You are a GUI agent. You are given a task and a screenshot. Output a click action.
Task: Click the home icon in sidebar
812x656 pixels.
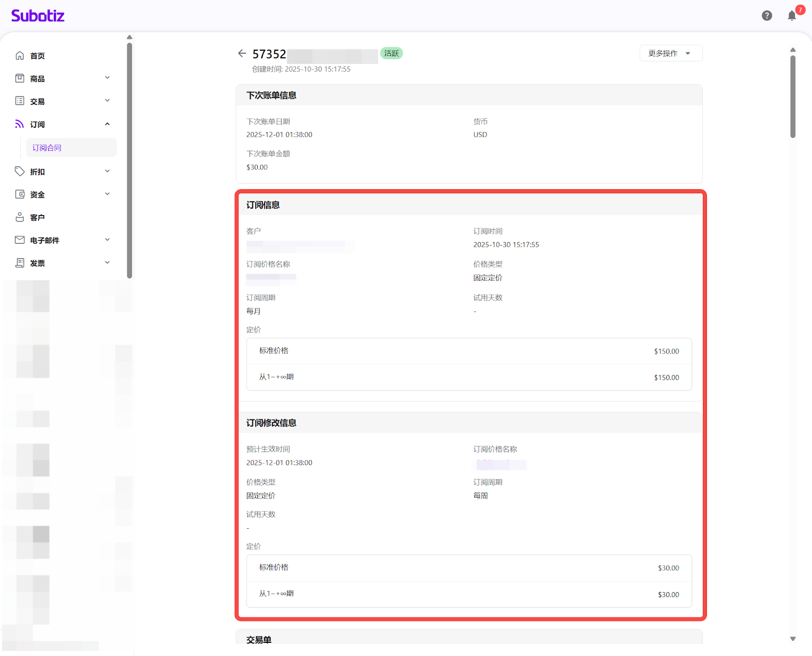click(x=20, y=55)
